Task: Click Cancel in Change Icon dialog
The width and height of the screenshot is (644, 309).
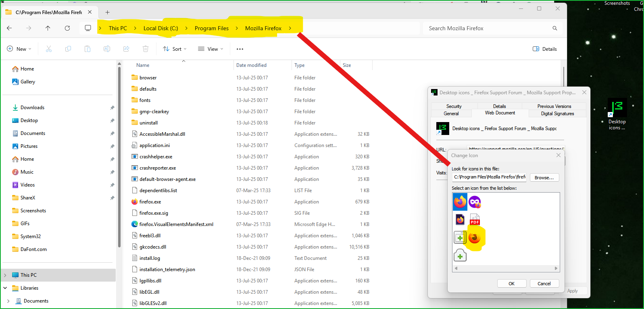Action: [544, 284]
